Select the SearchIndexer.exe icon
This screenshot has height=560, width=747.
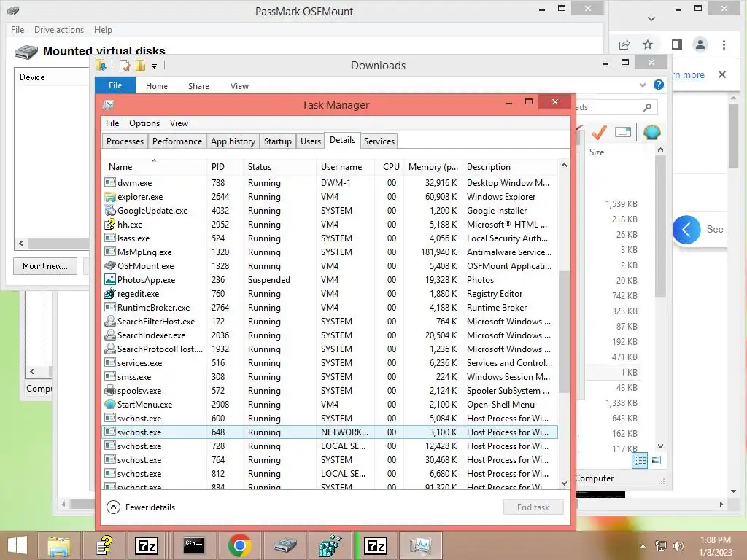110,335
